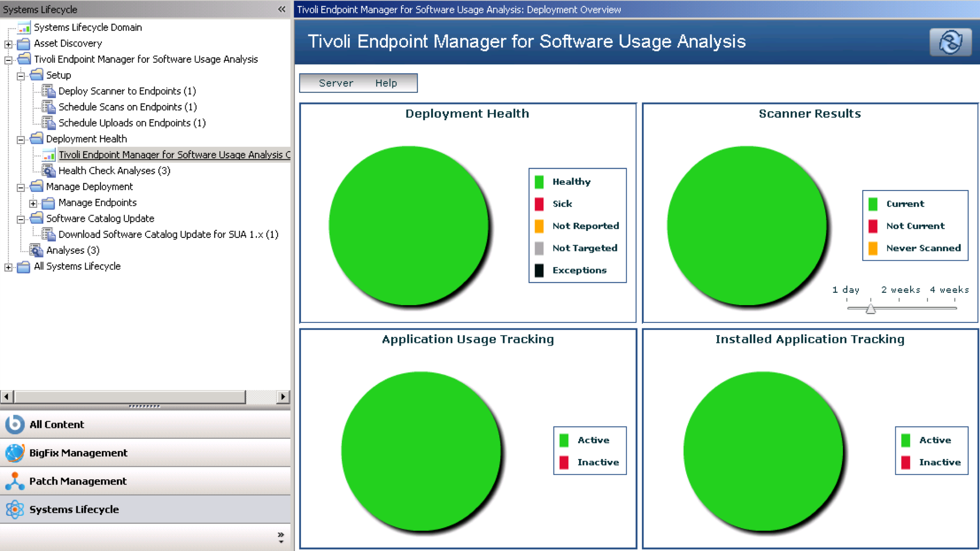This screenshot has height=551, width=980.
Task: Expand the Asset Discovery folder
Action: point(8,44)
